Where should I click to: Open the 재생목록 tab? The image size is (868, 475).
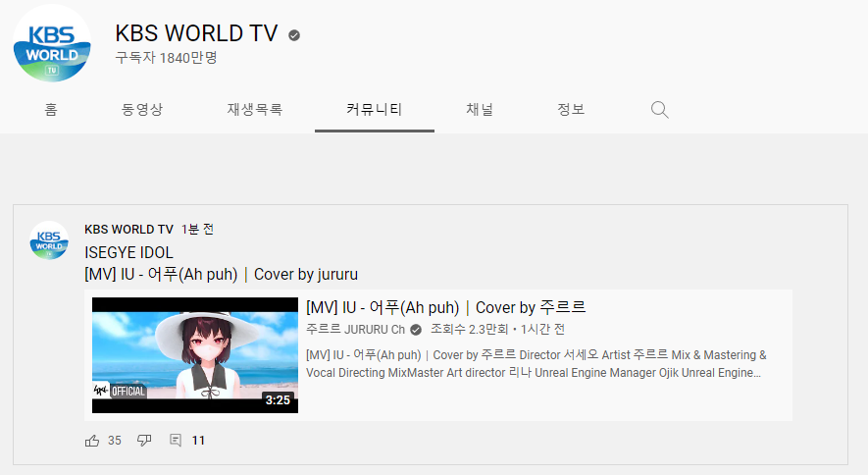pos(255,110)
